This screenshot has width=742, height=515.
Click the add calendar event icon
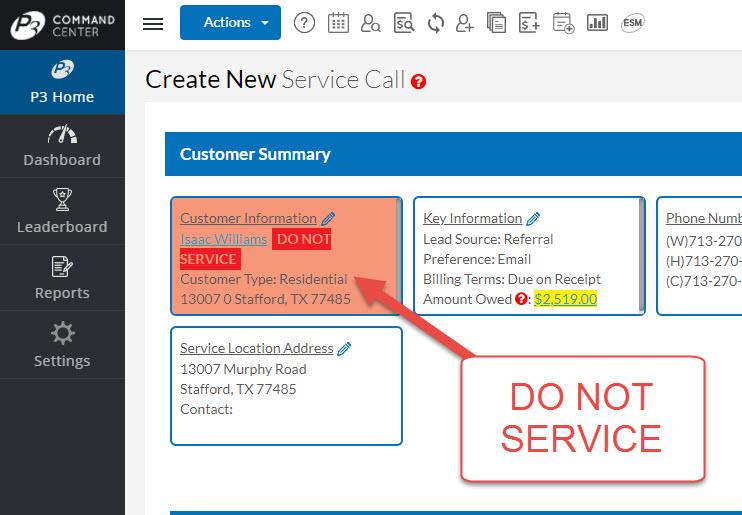click(563, 23)
